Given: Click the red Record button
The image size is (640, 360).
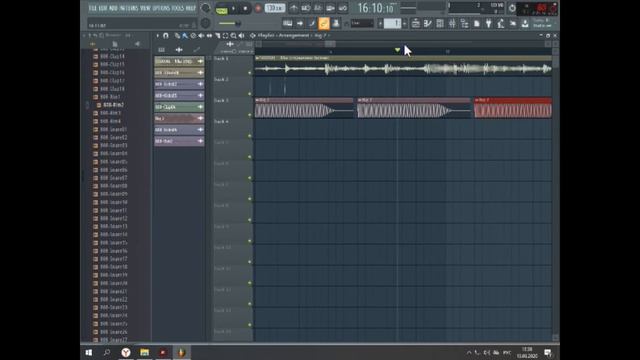Looking at the screenshot, I should point(258,9).
